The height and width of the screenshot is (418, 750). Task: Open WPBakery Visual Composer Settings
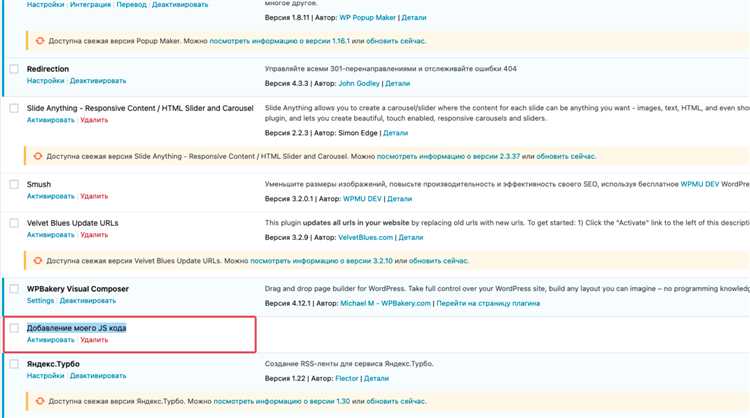(40, 301)
